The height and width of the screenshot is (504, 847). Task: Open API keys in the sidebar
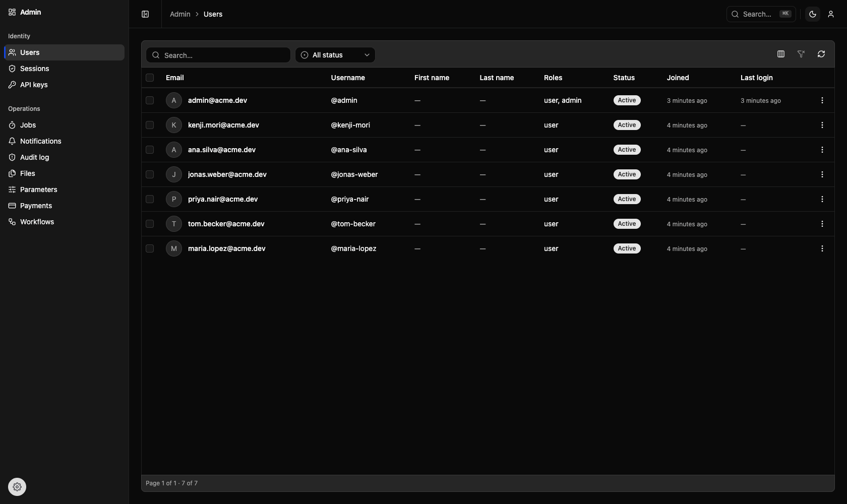(x=64, y=85)
